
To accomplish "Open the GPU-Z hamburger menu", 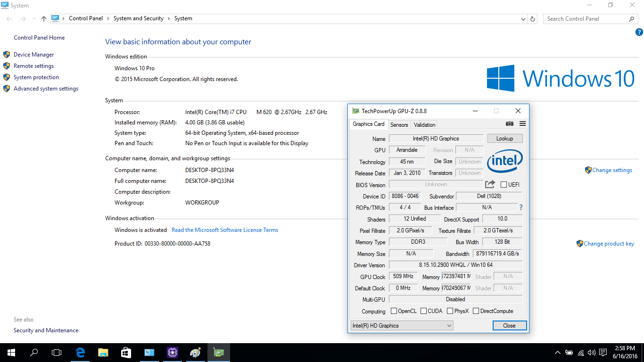I will click(522, 124).
